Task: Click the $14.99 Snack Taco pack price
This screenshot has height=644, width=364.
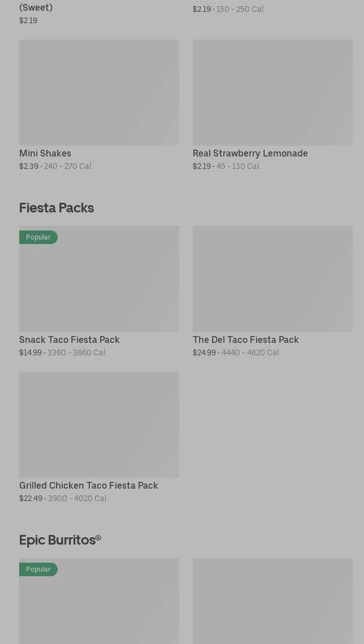Action: click(31, 353)
